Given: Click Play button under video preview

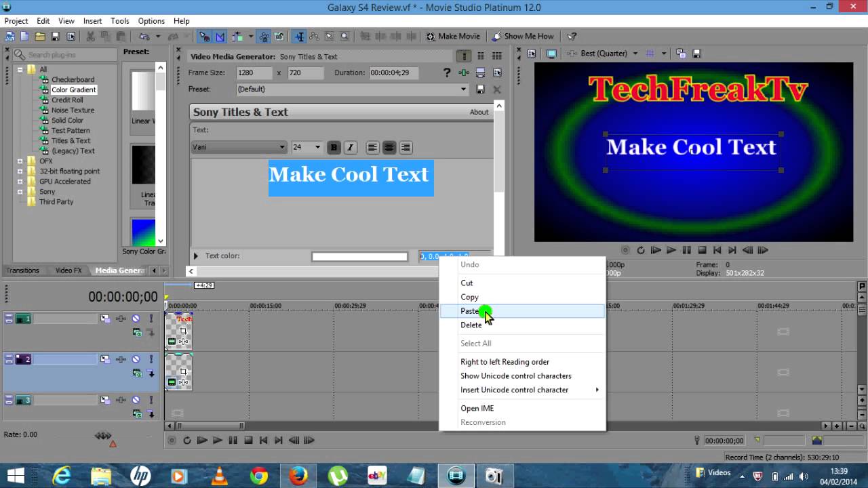Looking at the screenshot, I should 671,250.
